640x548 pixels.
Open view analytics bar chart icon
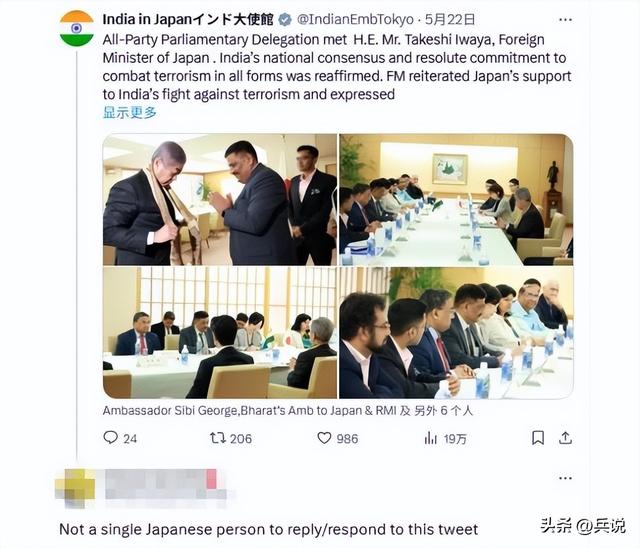430,438
